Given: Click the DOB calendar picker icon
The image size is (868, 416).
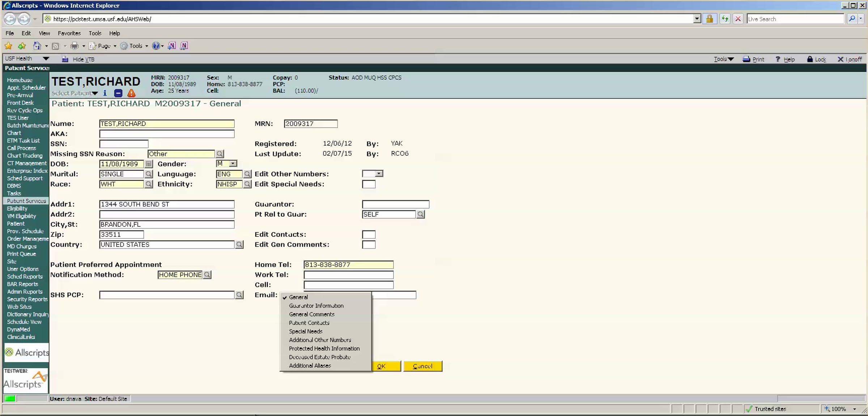Looking at the screenshot, I should [148, 164].
